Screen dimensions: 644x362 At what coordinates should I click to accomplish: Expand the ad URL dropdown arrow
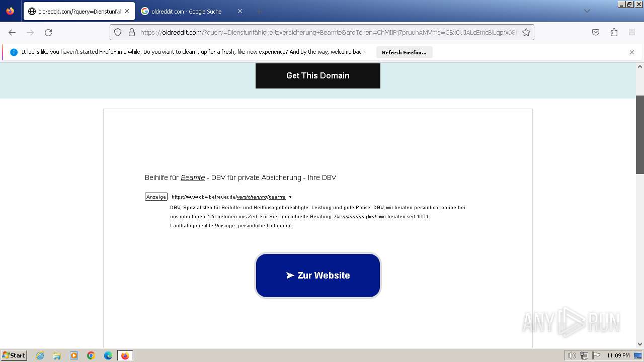290,197
